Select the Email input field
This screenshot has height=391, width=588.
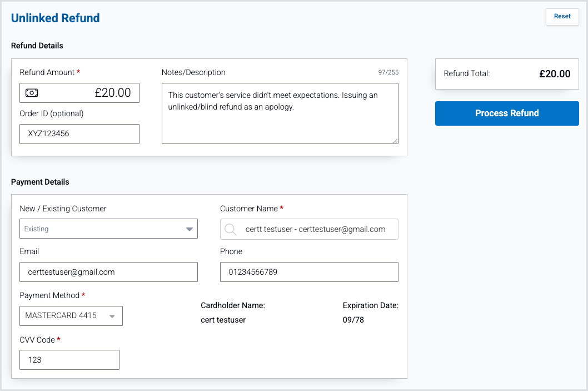click(108, 272)
